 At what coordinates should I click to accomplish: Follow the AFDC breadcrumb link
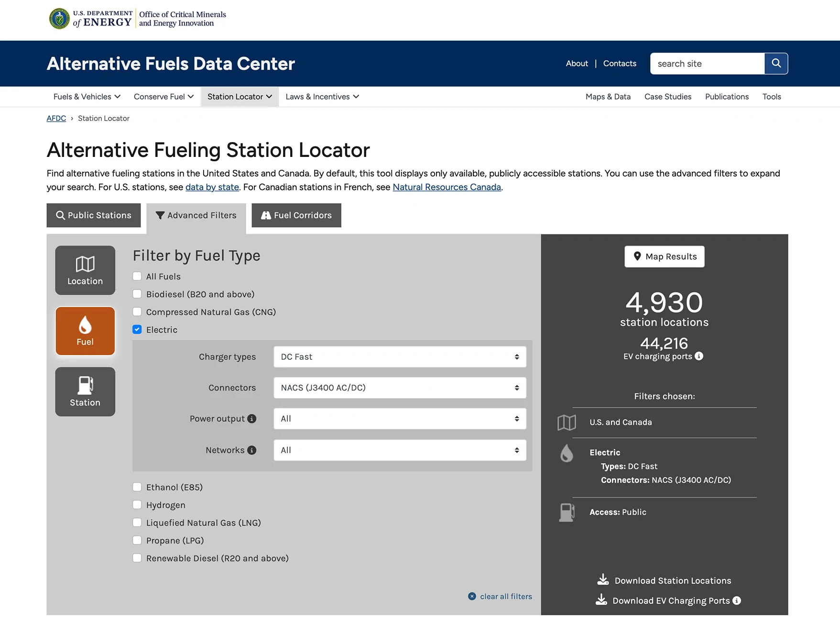coord(56,118)
